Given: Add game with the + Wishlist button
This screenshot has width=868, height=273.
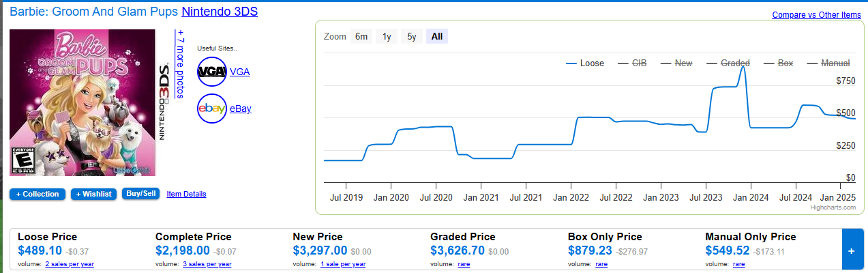Looking at the screenshot, I should pyautogui.click(x=94, y=194).
